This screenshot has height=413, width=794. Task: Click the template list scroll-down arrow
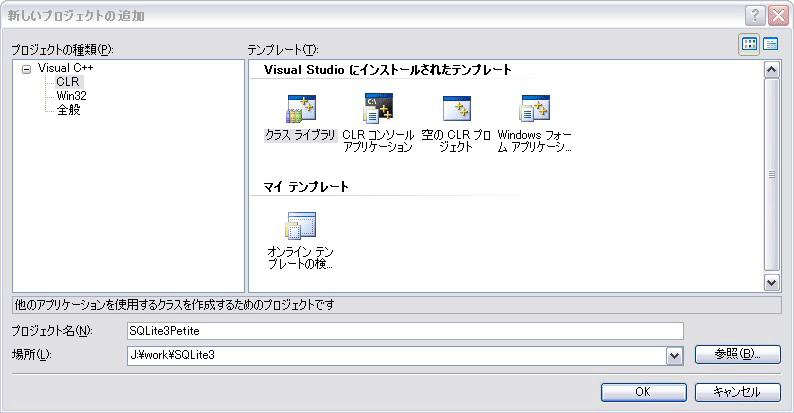pos(771,282)
